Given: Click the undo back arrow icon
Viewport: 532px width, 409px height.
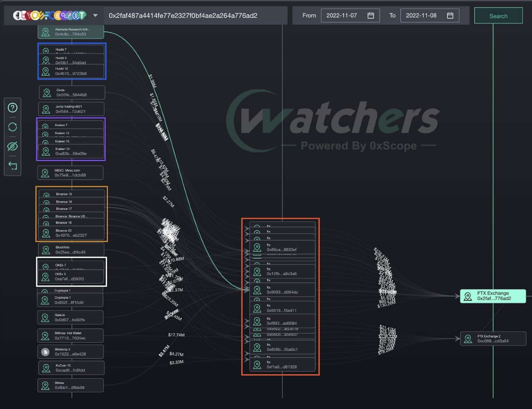Looking at the screenshot, I should 12,166.
